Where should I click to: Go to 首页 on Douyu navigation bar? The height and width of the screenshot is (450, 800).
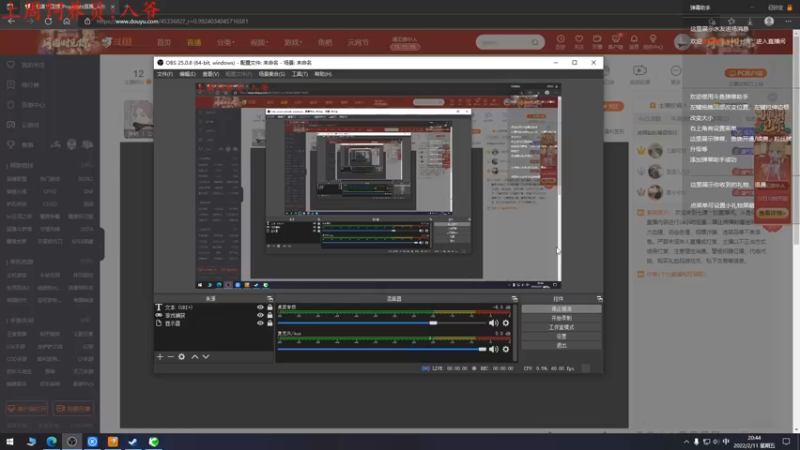(x=164, y=42)
